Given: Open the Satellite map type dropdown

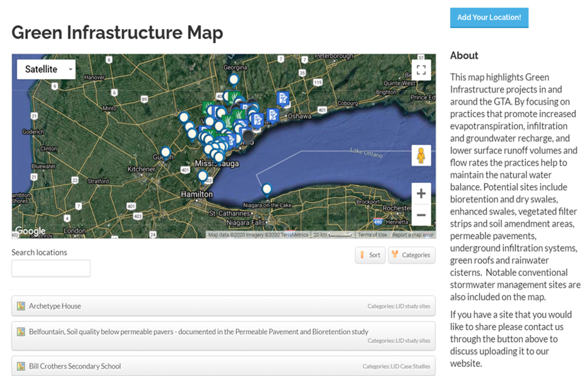Looking at the screenshot, I should pos(46,70).
